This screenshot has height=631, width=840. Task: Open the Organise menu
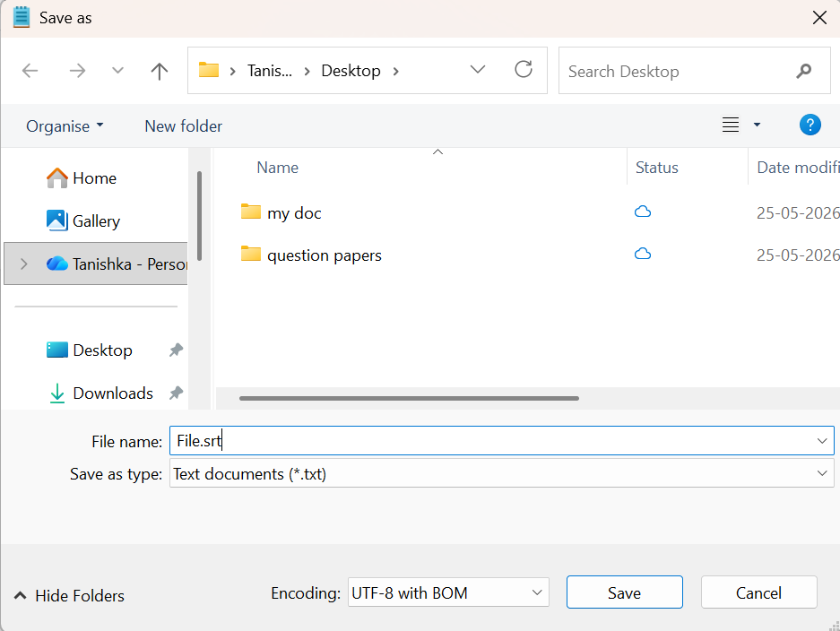[65, 126]
